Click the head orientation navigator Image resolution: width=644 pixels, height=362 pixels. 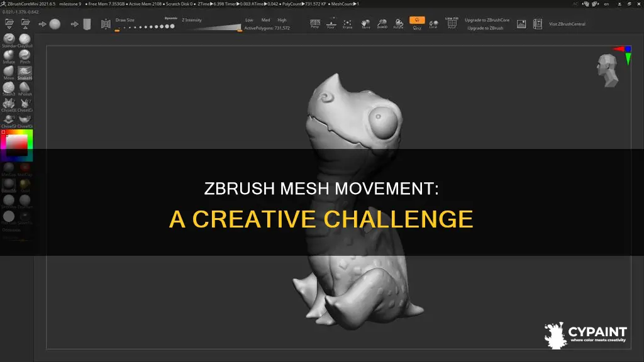click(608, 70)
